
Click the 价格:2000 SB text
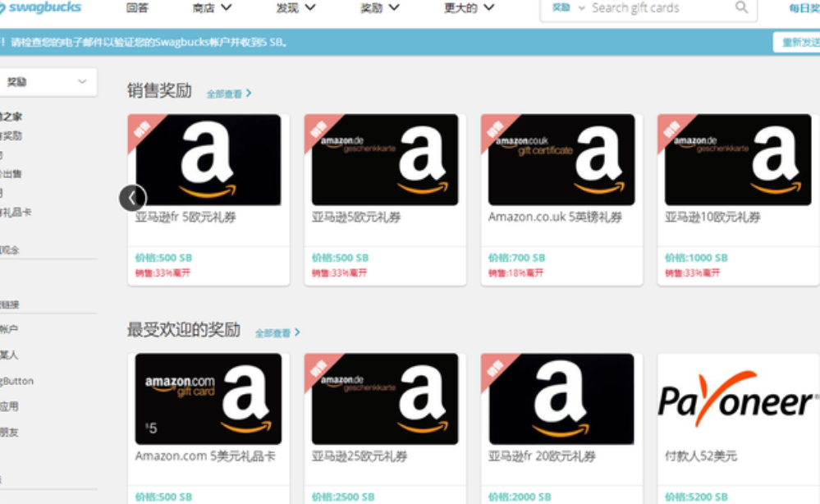(520, 497)
